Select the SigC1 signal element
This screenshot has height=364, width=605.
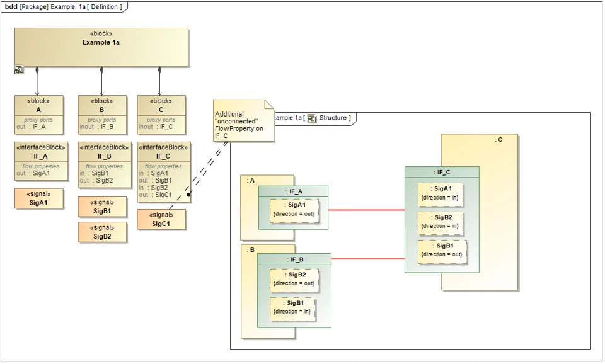[x=161, y=219]
